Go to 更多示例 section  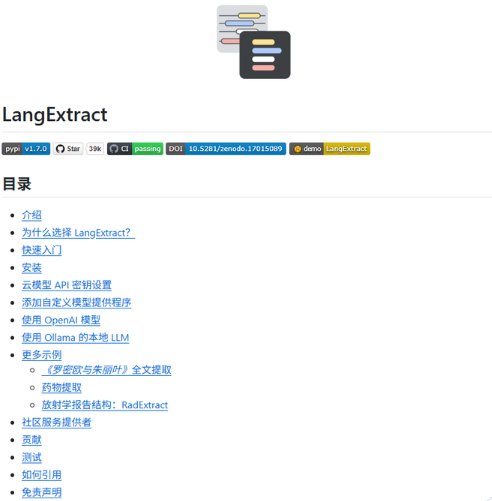42,355
